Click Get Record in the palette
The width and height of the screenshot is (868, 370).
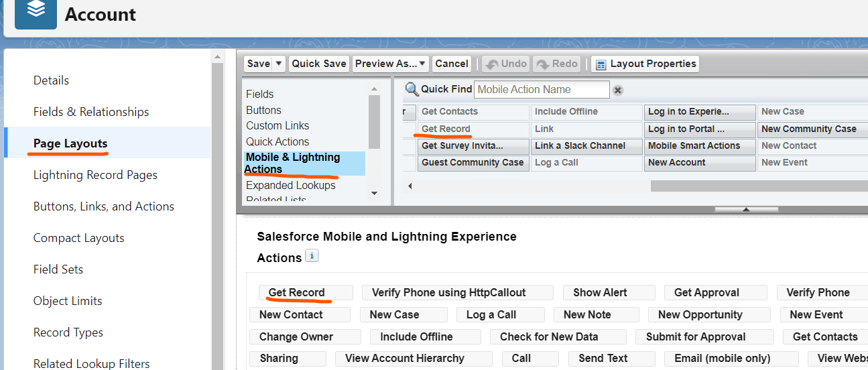(475, 129)
